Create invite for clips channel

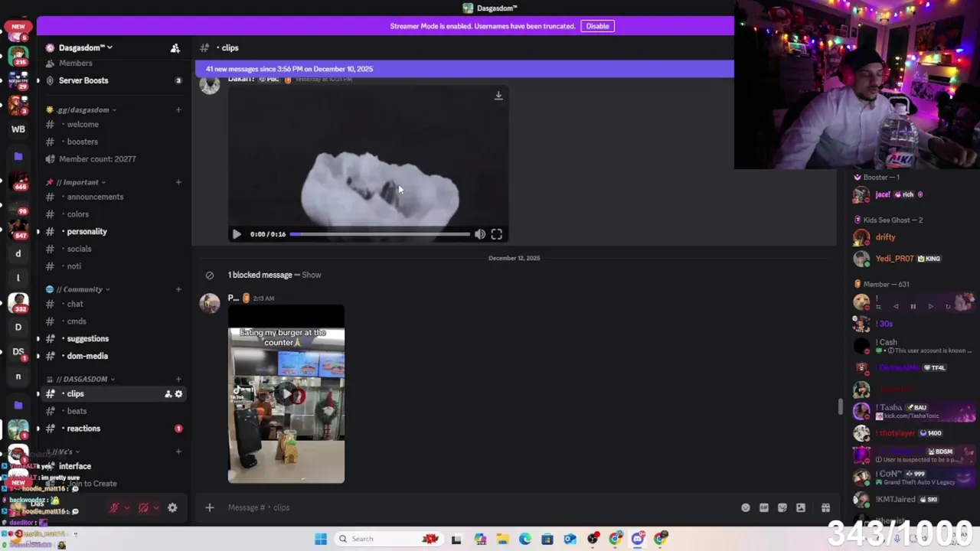tap(168, 394)
